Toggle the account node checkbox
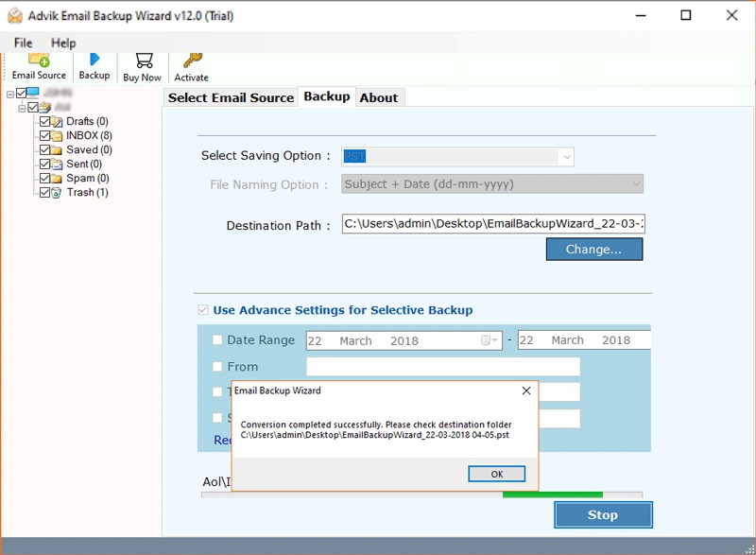Viewport: 756px width, 555px height. pos(33,107)
